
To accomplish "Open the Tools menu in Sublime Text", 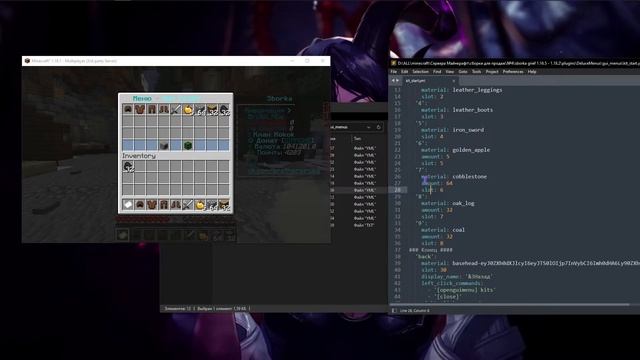I will (x=476, y=72).
